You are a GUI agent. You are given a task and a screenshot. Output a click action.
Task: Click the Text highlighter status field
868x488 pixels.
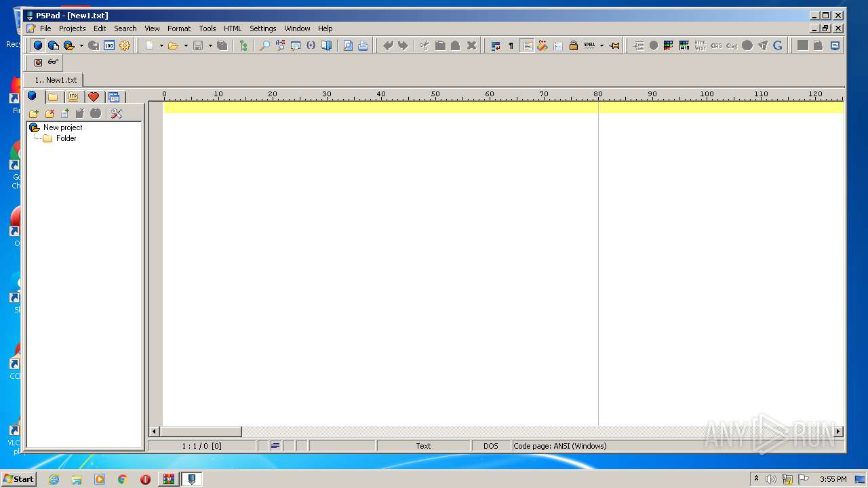point(423,446)
